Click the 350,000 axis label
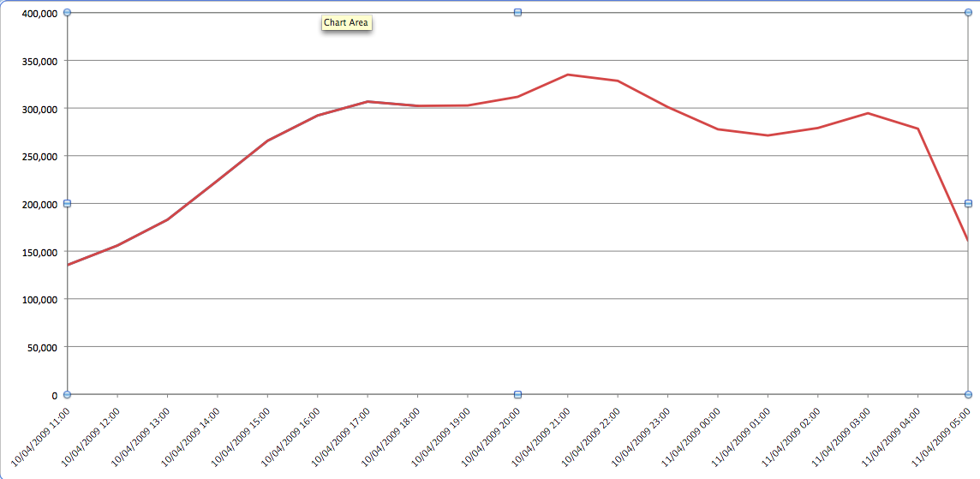980x479 pixels. pos(39,61)
